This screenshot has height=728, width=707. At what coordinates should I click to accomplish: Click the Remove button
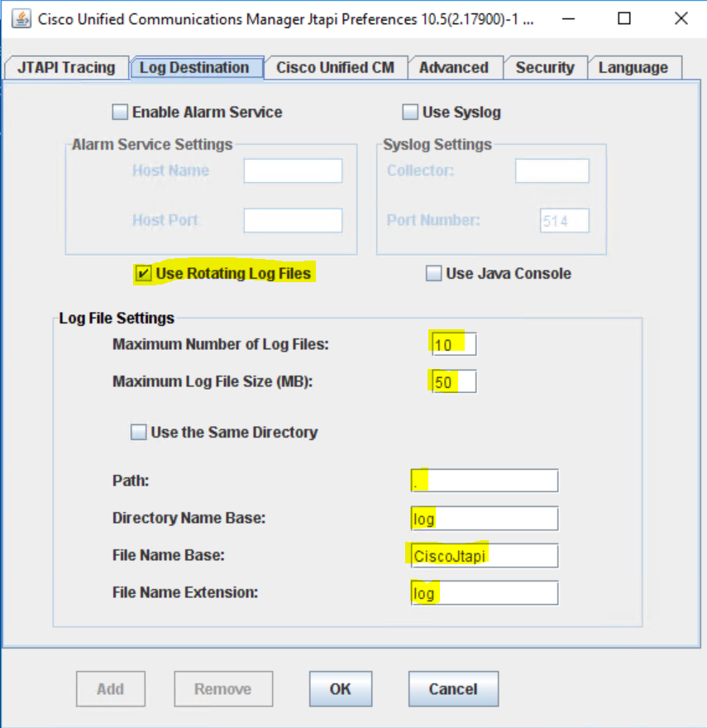click(x=223, y=689)
